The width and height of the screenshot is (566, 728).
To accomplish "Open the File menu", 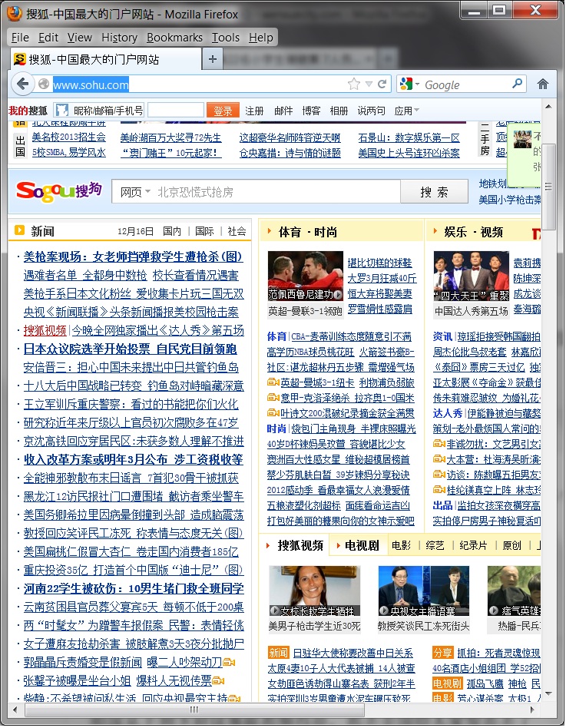I will 20,37.
